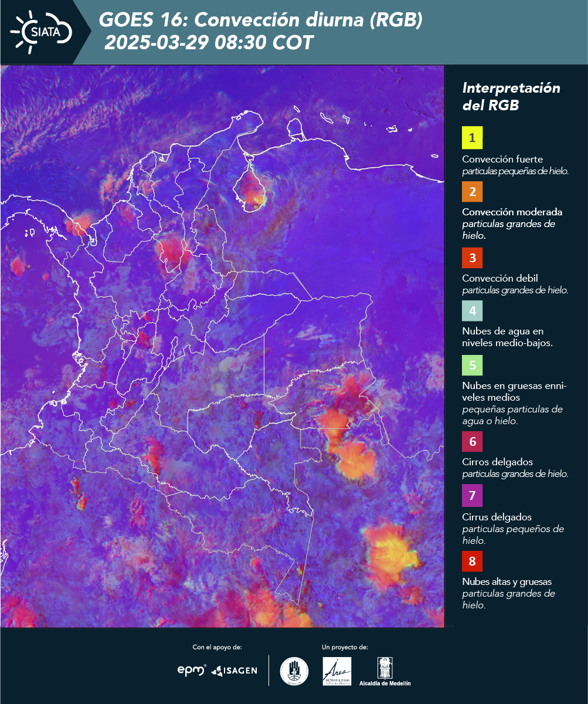Click the "Cirrus delgados" legend label
The image size is (588, 704).
click(x=497, y=517)
